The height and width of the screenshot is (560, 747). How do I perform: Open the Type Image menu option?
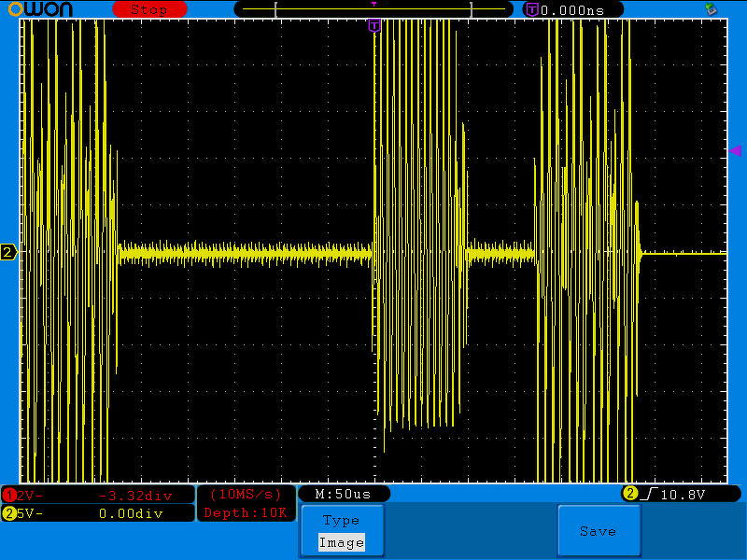[x=342, y=531]
